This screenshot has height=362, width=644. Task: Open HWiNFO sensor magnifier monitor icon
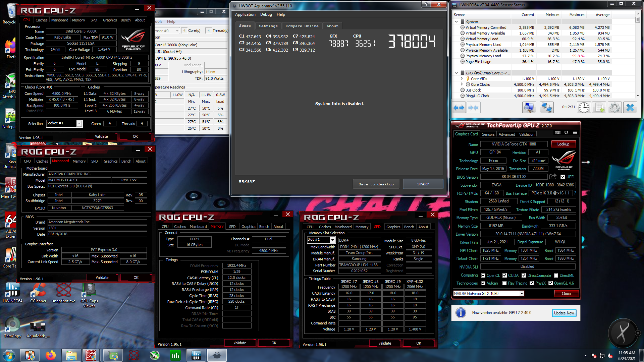point(529,108)
